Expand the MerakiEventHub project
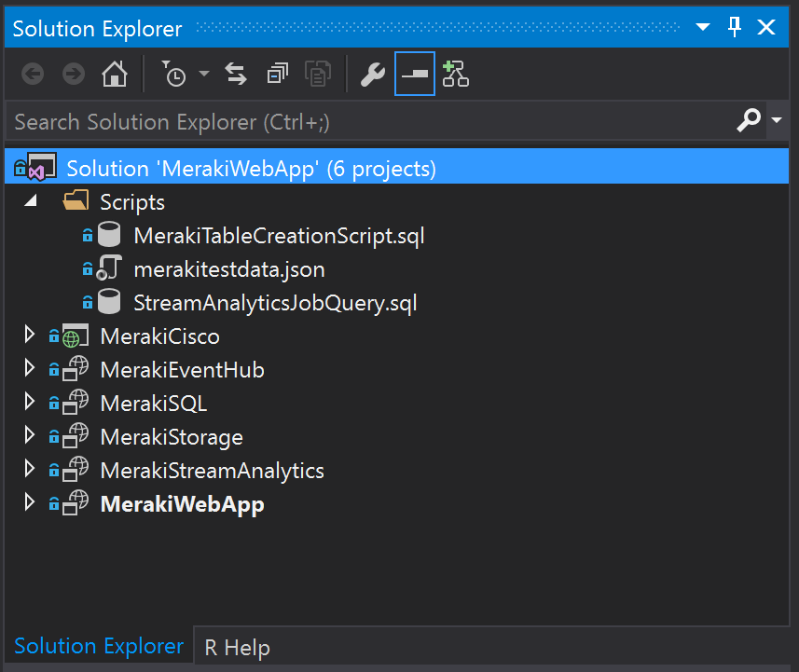Viewport: 799px width, 672px height. (x=30, y=368)
